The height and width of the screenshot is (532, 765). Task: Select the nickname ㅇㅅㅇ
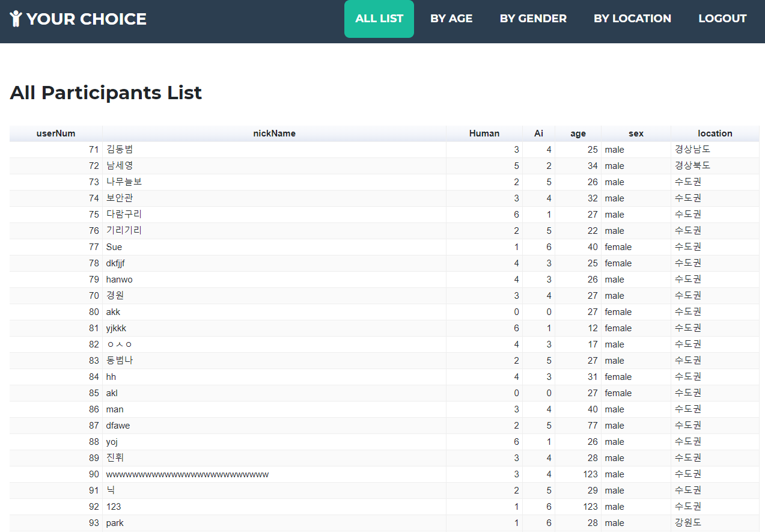tap(119, 344)
